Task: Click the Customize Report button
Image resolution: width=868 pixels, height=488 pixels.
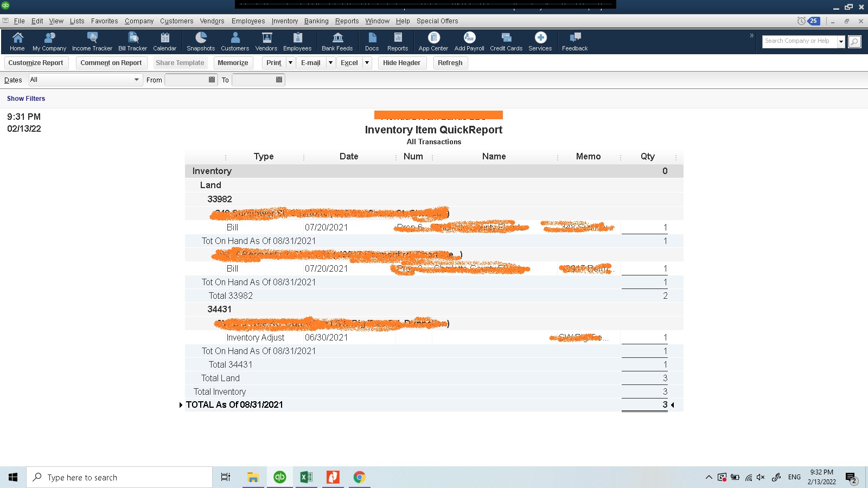Action: [36, 63]
